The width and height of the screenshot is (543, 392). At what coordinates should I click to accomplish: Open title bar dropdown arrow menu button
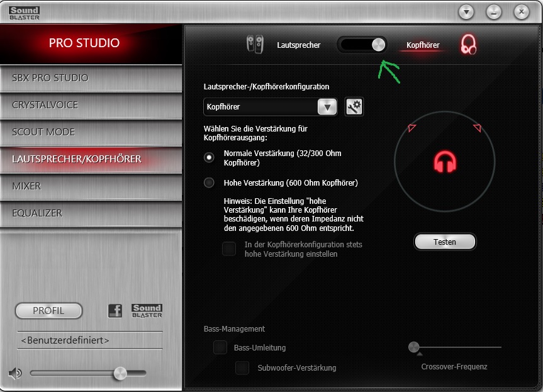(466, 13)
